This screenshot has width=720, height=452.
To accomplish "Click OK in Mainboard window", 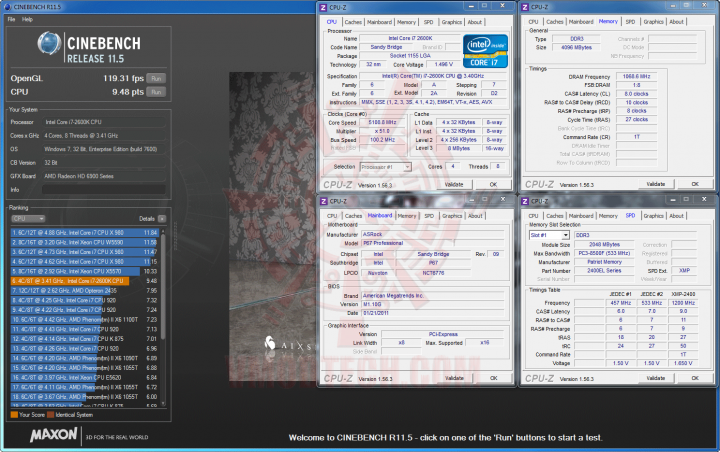I will click(x=493, y=379).
